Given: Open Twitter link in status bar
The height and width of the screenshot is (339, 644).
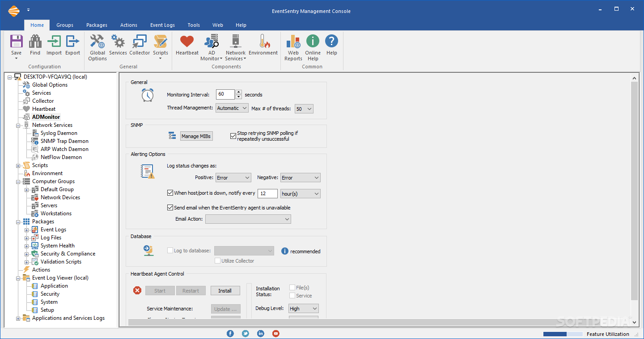Looking at the screenshot, I should tap(246, 334).
